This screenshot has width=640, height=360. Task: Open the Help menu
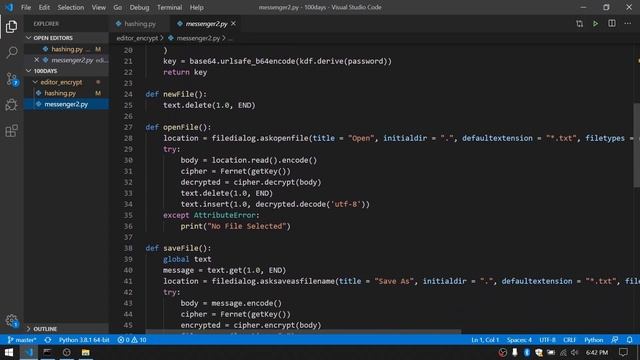[x=196, y=7]
